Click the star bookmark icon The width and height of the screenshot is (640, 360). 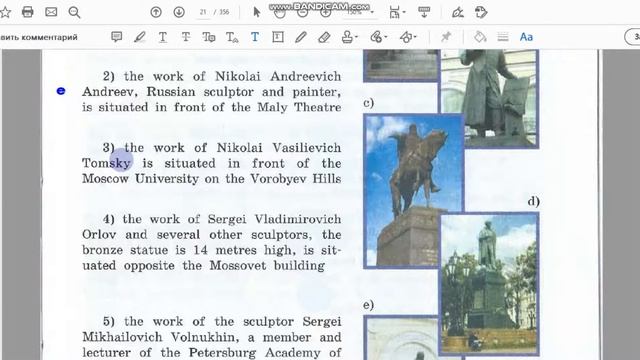[4, 12]
